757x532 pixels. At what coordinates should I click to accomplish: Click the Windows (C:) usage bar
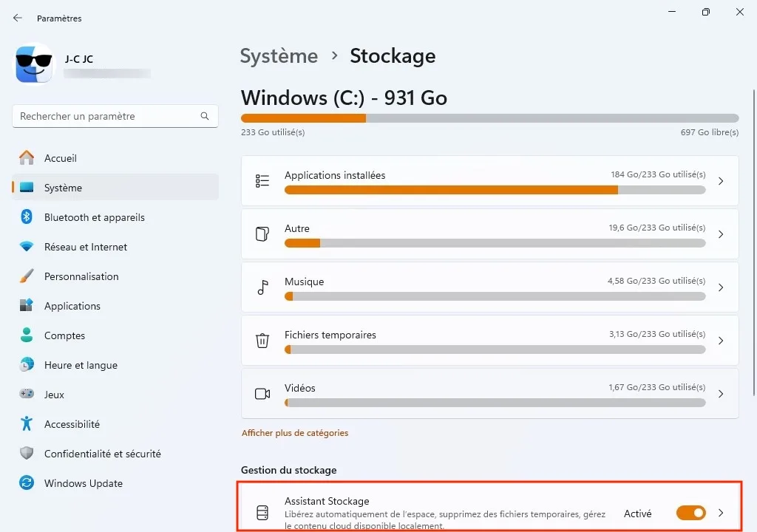(489, 118)
